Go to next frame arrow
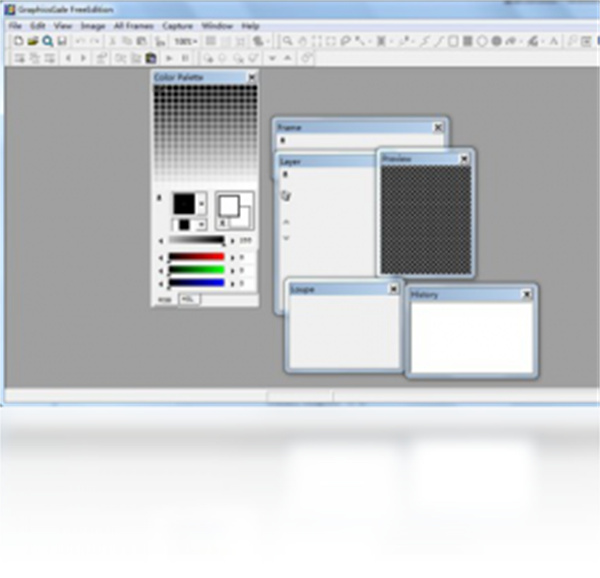Screen dimensions: 600x578 (83, 58)
